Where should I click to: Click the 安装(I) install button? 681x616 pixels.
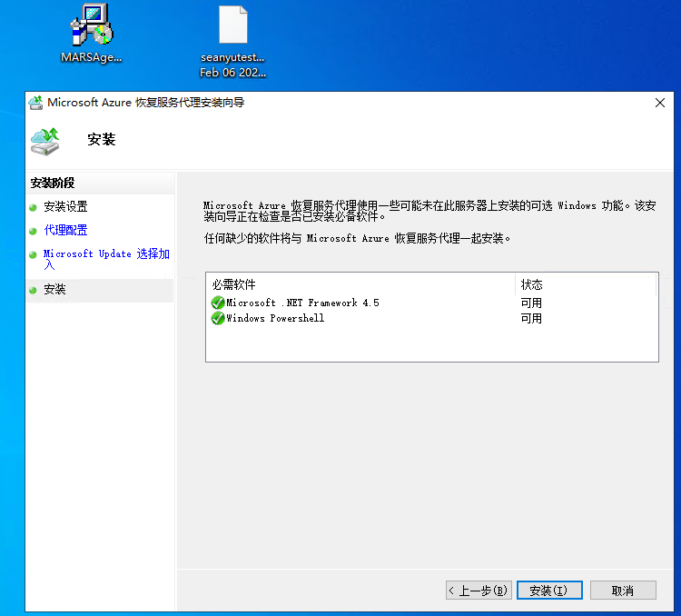tap(549, 591)
